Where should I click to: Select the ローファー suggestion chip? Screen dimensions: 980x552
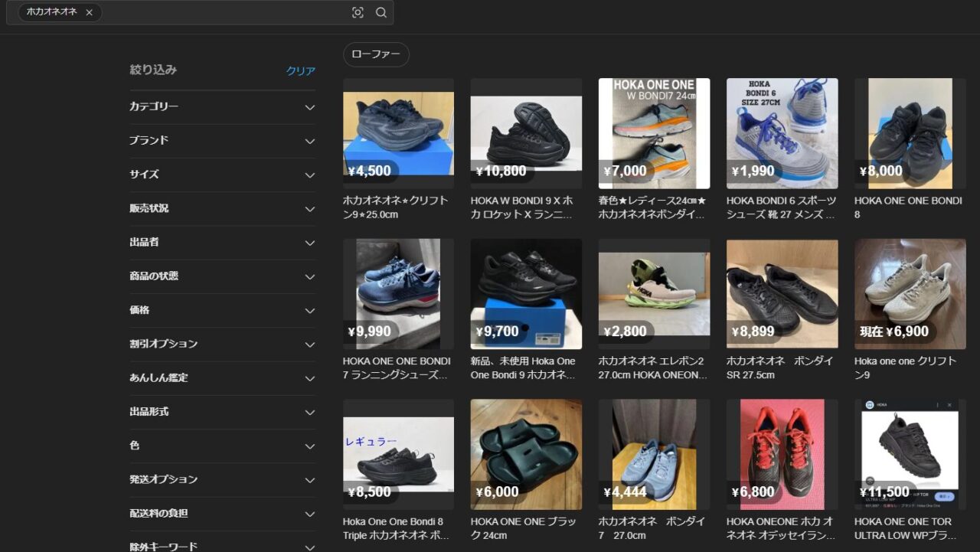[x=376, y=54]
